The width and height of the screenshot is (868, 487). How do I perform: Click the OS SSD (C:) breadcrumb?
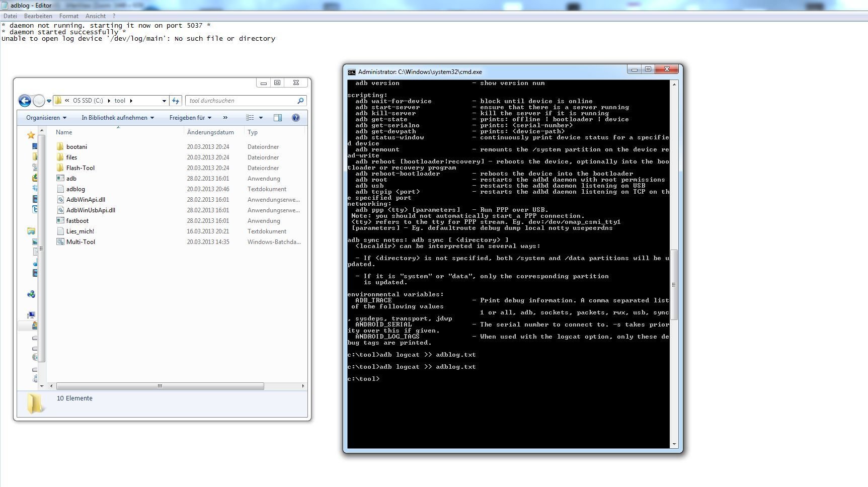(x=88, y=101)
